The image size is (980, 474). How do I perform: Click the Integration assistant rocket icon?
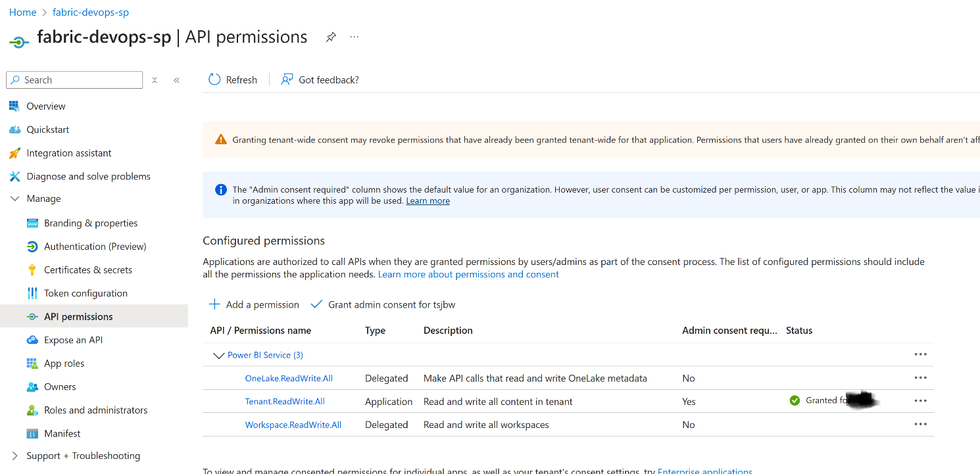pyautogui.click(x=14, y=153)
